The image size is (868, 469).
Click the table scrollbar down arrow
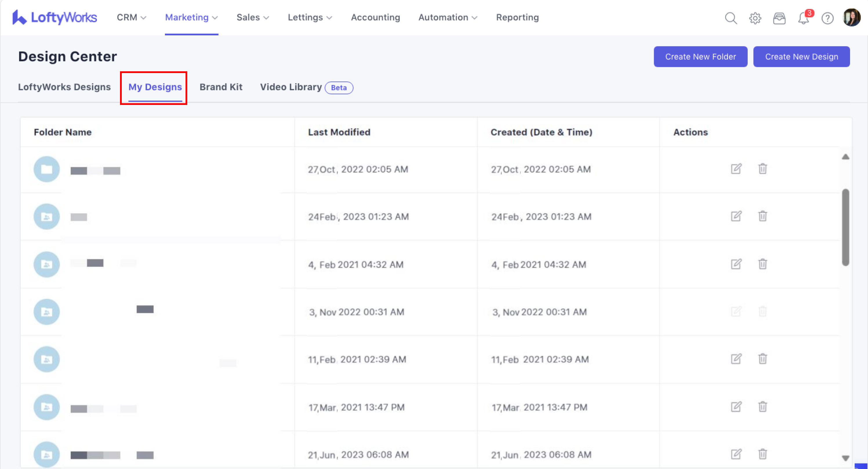click(845, 458)
